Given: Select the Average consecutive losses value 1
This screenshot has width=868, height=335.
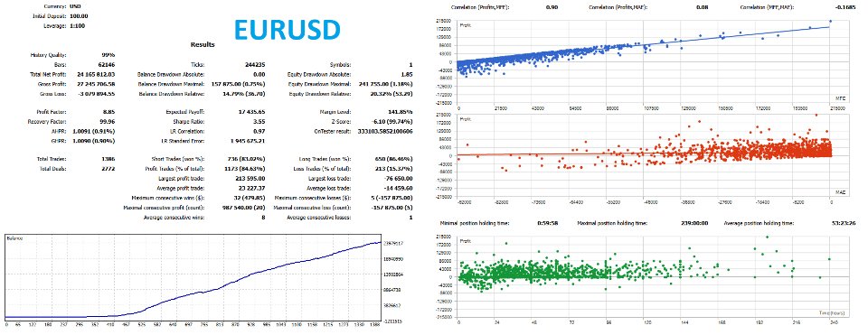Looking at the screenshot, I should click(410, 218).
